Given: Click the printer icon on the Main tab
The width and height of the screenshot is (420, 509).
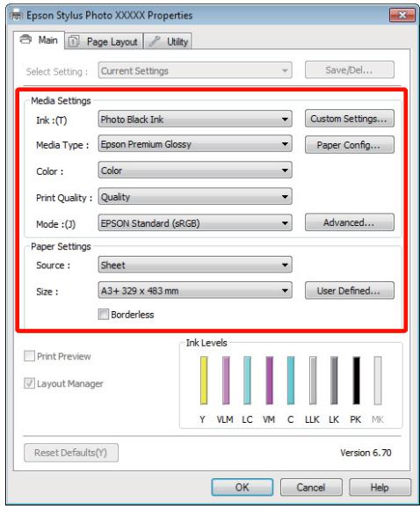Looking at the screenshot, I should pyautogui.click(x=25, y=40).
